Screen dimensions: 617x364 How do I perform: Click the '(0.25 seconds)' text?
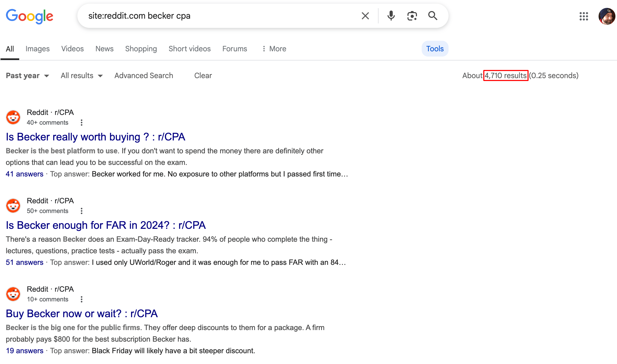pyautogui.click(x=554, y=76)
